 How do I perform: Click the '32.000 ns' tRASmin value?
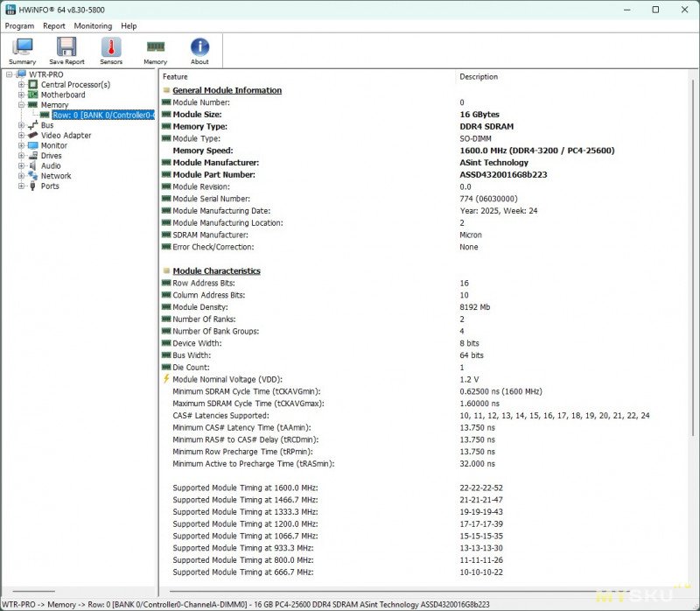point(477,464)
